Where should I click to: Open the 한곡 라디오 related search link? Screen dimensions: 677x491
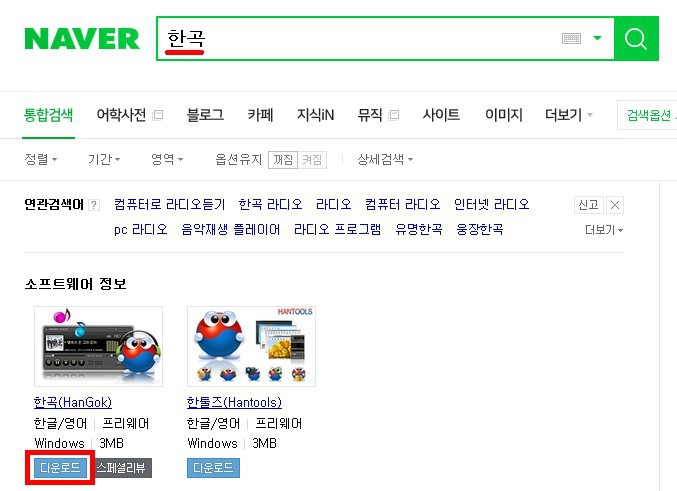pos(270,204)
